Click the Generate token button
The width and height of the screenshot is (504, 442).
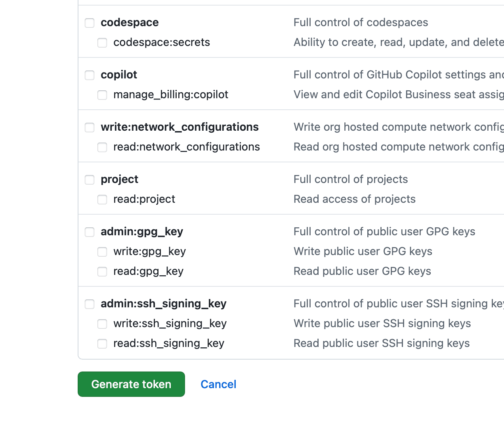point(131,384)
